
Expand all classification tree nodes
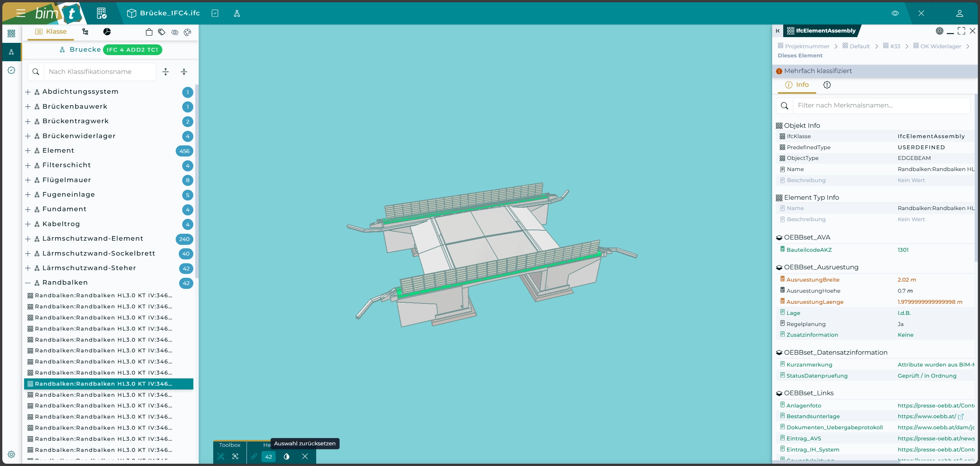point(165,72)
